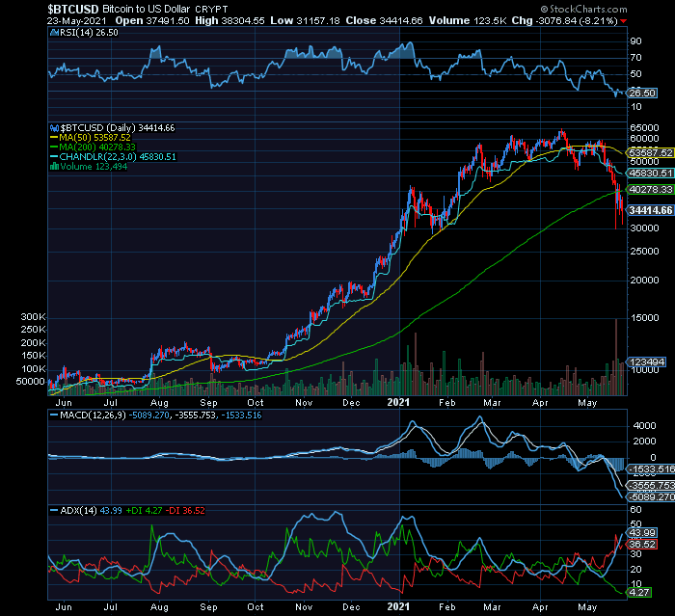Click 2021 on the price chart time axis
This screenshot has height=616, width=675.
pyautogui.click(x=398, y=403)
